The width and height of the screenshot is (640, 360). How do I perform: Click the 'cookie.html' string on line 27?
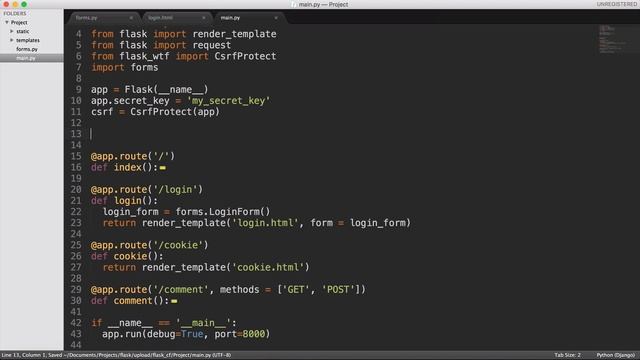pyautogui.click(x=268, y=267)
